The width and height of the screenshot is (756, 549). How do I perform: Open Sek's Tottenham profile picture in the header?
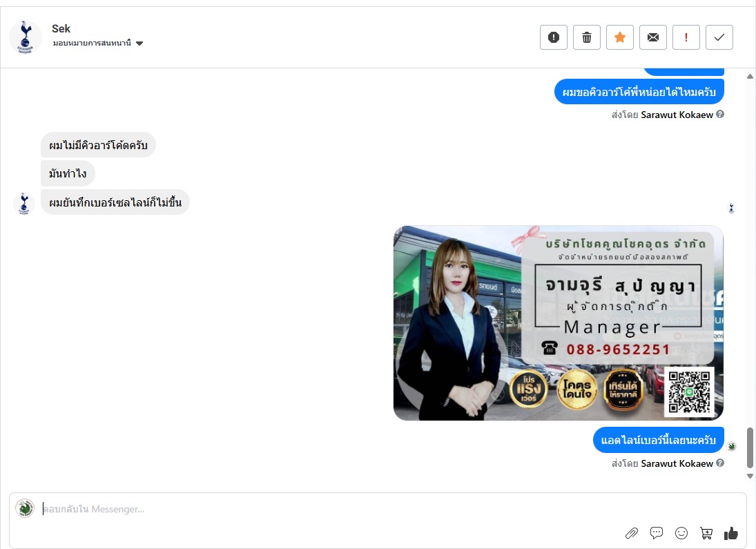(x=25, y=37)
